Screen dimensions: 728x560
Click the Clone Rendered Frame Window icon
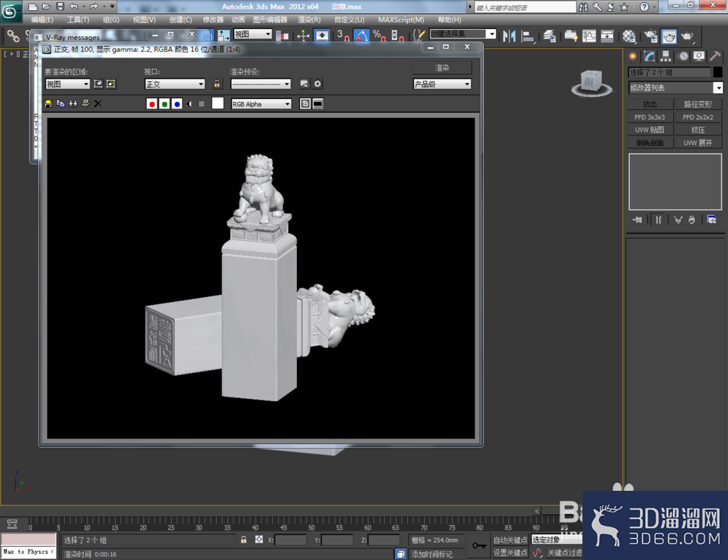click(x=73, y=103)
